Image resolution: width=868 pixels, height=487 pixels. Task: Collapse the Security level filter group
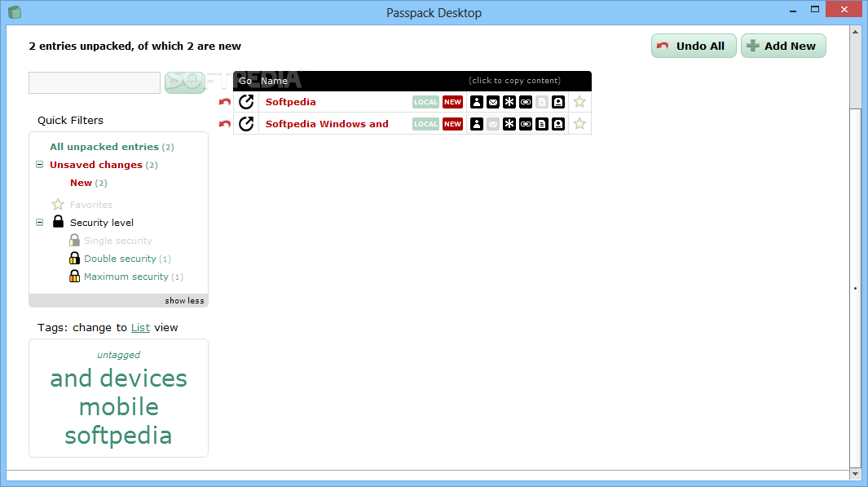click(x=39, y=222)
